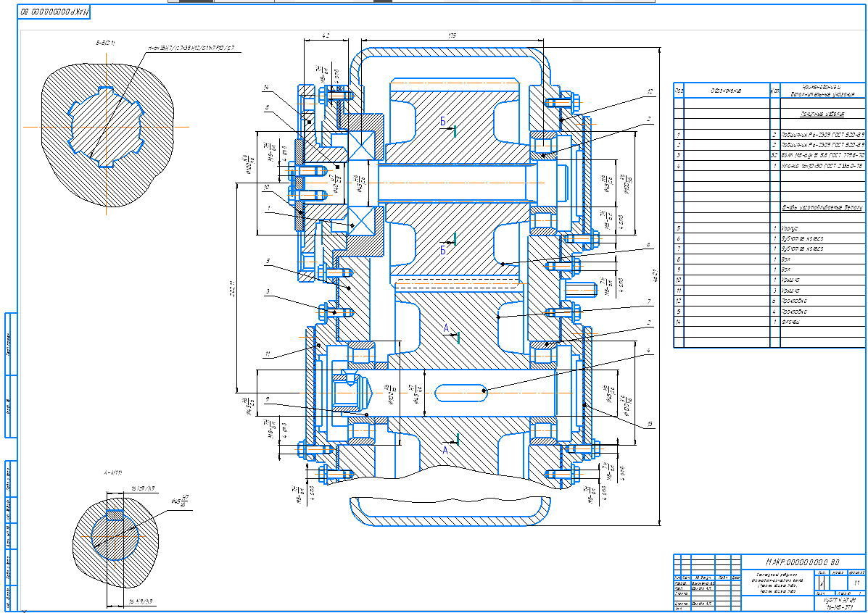Select "Зубчатое колесо" in table row 6

click(802, 238)
